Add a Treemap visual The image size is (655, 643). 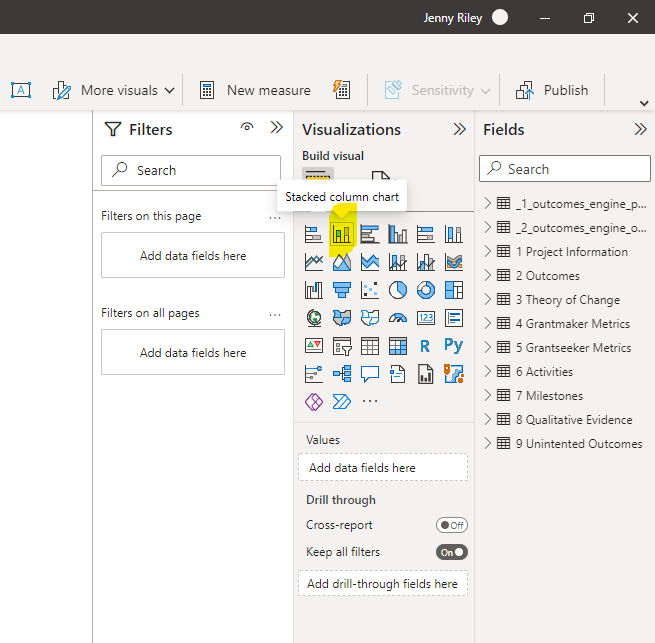coord(454,290)
